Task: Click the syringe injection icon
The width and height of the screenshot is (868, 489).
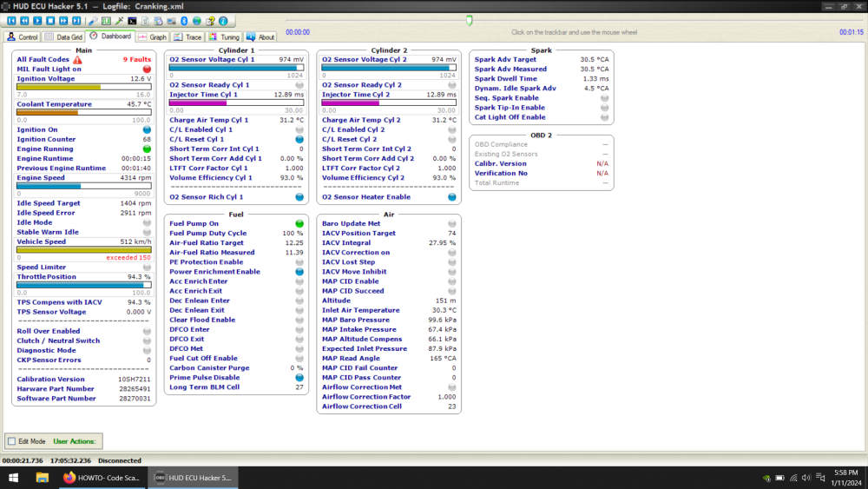Action: point(119,21)
